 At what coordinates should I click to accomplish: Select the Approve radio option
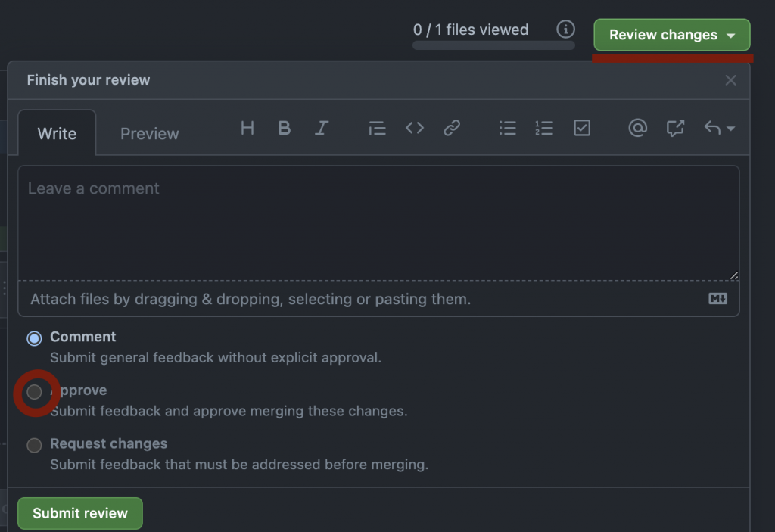(x=34, y=392)
